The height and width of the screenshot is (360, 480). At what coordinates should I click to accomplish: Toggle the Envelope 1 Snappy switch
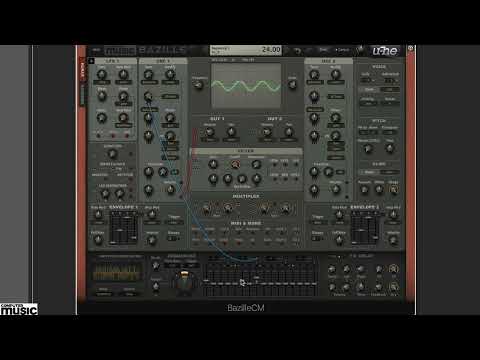pyautogui.click(x=173, y=238)
